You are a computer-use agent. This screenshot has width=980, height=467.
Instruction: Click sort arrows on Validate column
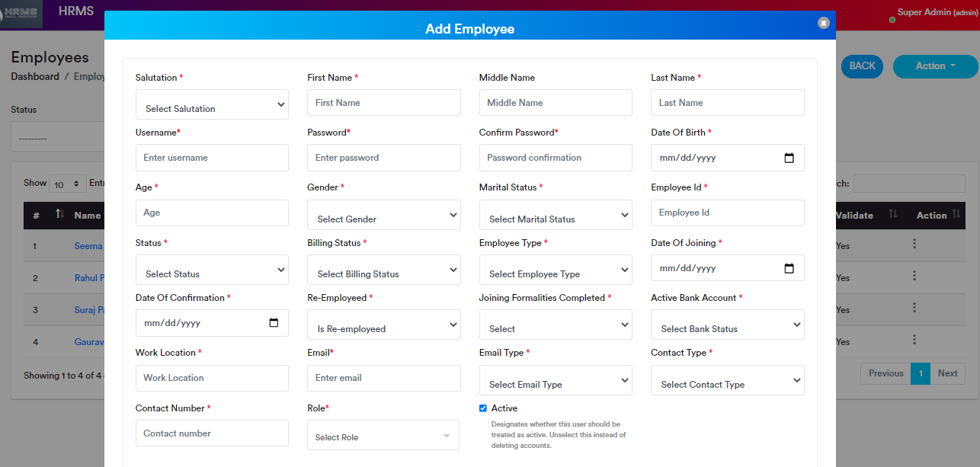pyautogui.click(x=894, y=216)
